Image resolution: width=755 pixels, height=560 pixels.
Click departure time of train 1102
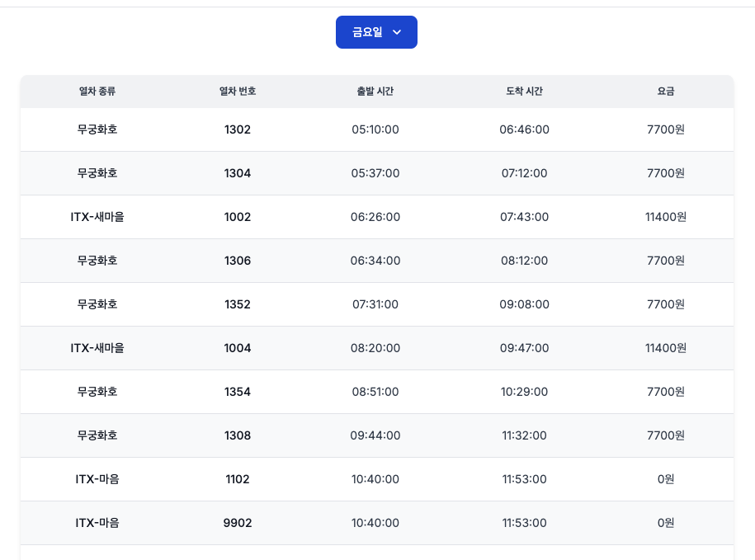(375, 480)
